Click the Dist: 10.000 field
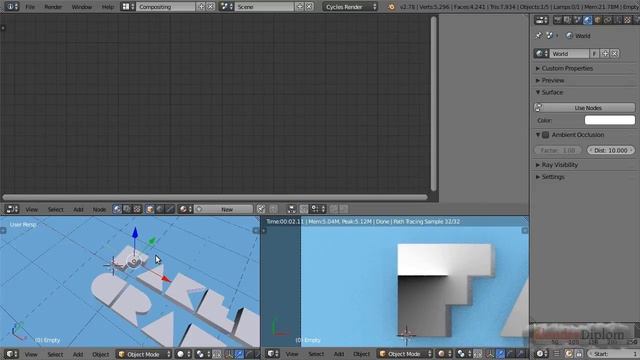 [x=611, y=150]
